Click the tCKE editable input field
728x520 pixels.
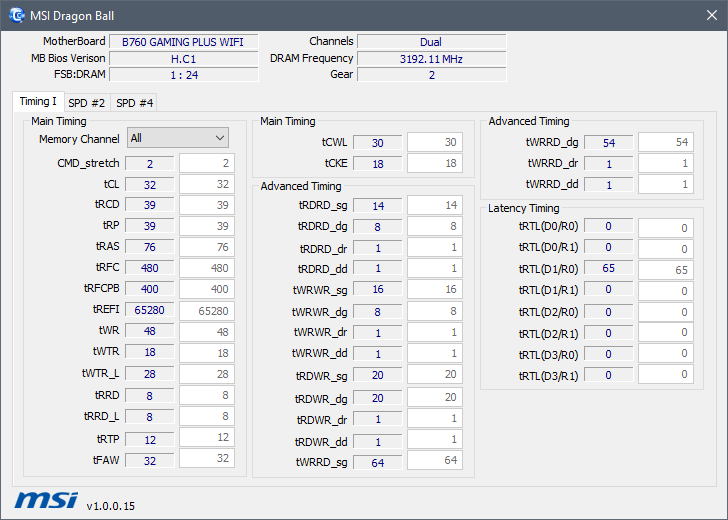[435, 163]
